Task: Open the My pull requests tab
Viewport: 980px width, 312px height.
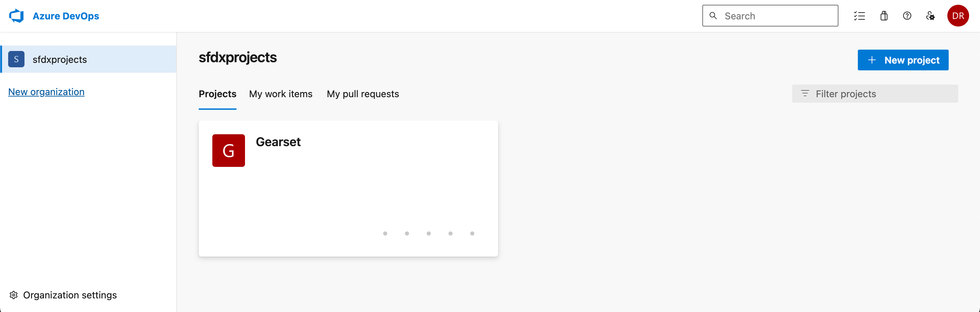Action: pyautogui.click(x=362, y=94)
